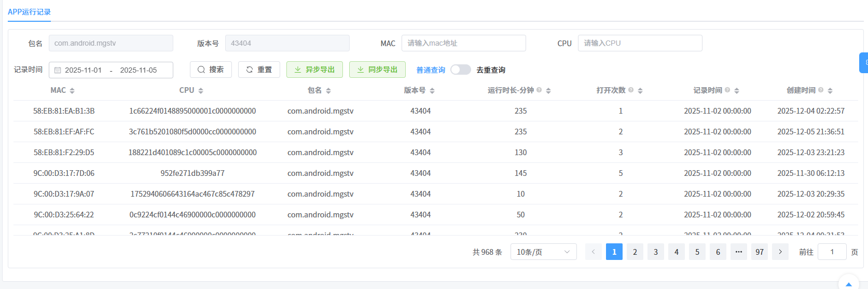Sort by 运行时长-分钟 column arrows
The width and height of the screenshot is (868, 289).
tap(548, 91)
